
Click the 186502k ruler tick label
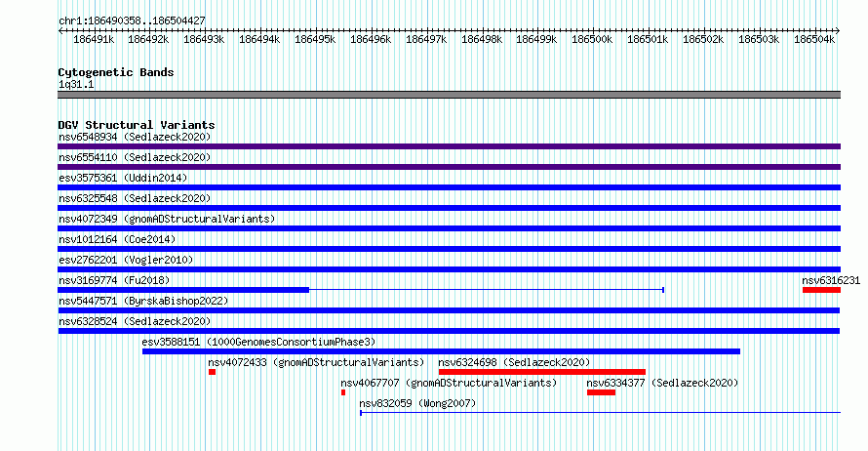click(703, 39)
